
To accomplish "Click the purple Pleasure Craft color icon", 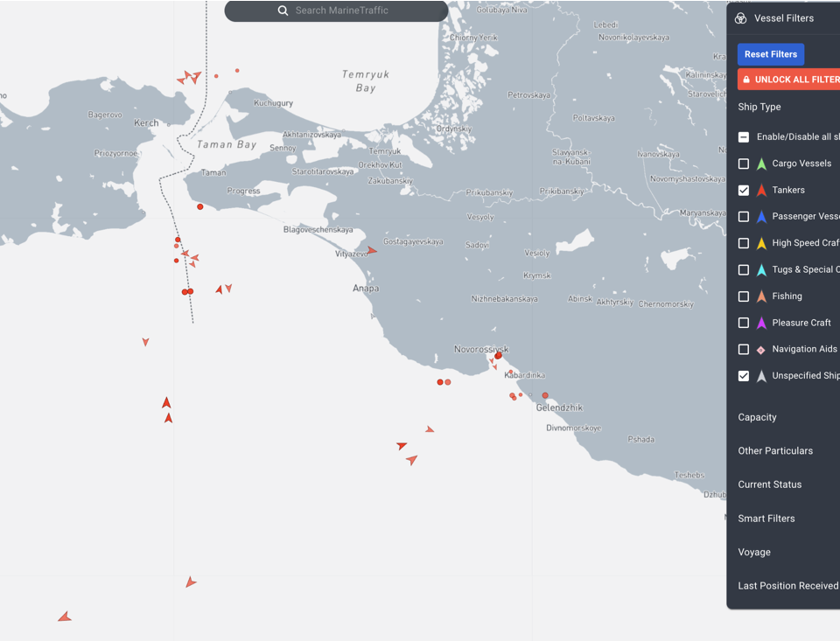I will (x=761, y=324).
